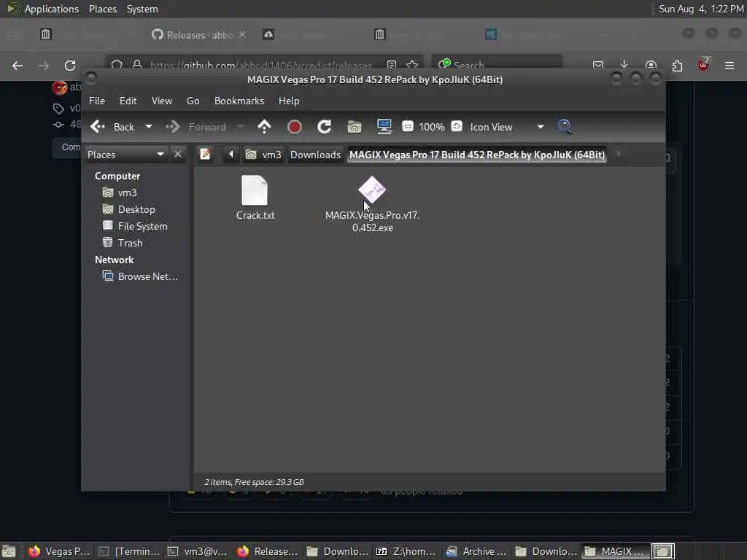
Task: Switch to the Archive taskbar item
Action: tap(476, 551)
